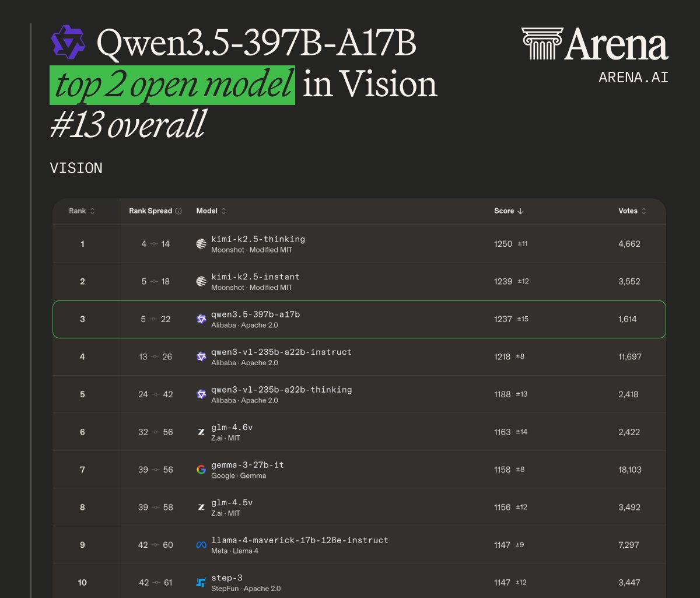
Task: Click the Z.ai icon beside glm-4.6v
Action: point(201,432)
